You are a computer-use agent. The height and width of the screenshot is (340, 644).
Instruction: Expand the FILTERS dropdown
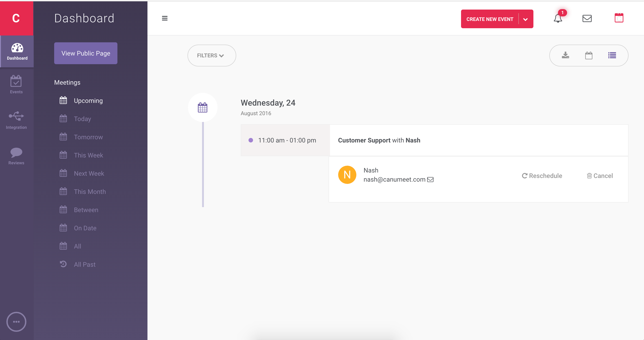point(211,56)
